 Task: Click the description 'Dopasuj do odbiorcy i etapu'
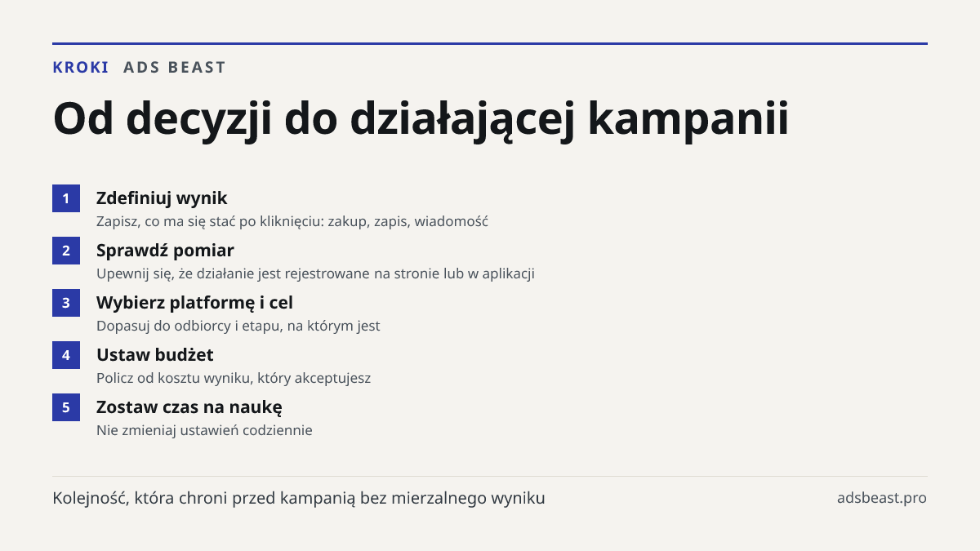click(x=238, y=326)
